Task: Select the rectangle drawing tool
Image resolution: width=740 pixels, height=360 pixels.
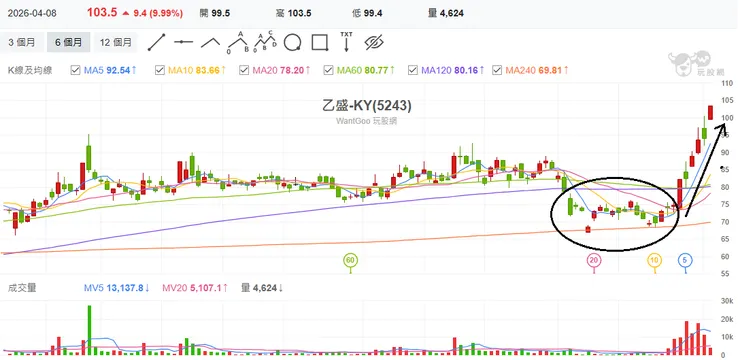Action: click(320, 42)
